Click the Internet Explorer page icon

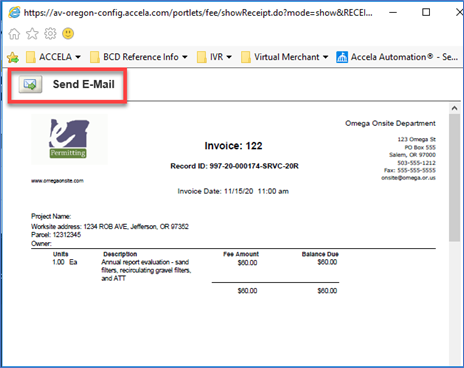click(14, 13)
